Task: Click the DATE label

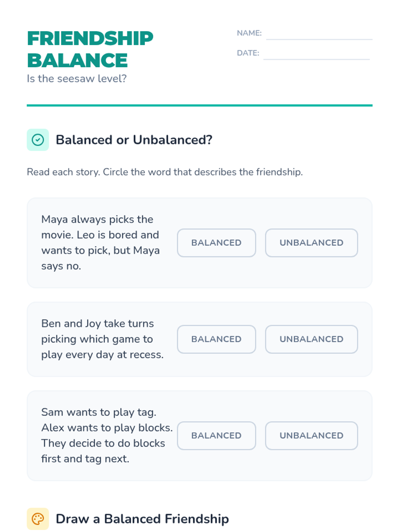Action: click(248, 53)
